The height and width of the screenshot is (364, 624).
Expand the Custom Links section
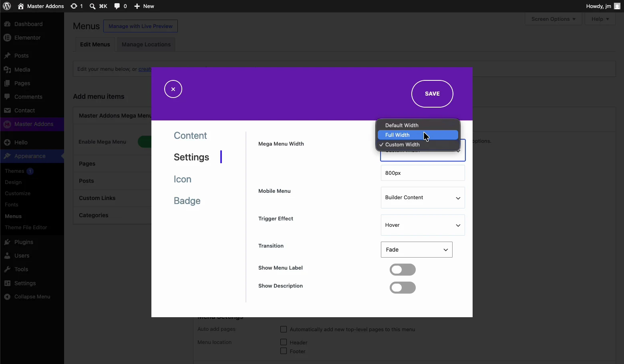(113, 198)
